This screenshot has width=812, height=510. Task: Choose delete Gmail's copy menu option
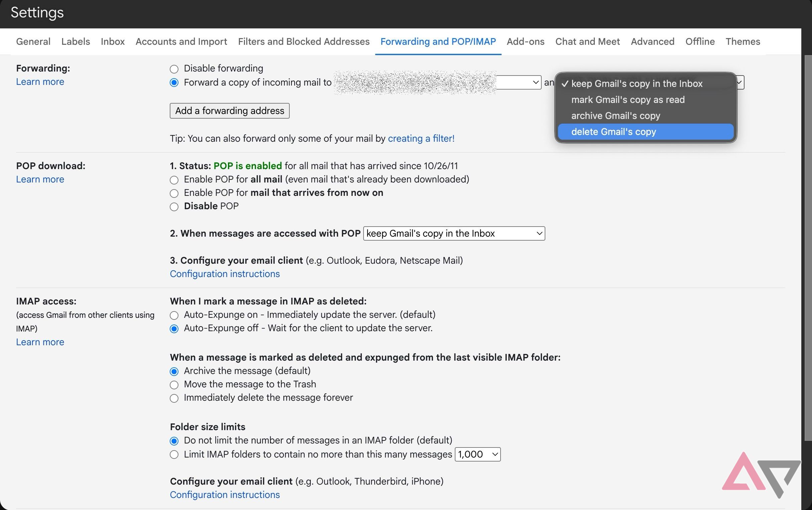(645, 132)
